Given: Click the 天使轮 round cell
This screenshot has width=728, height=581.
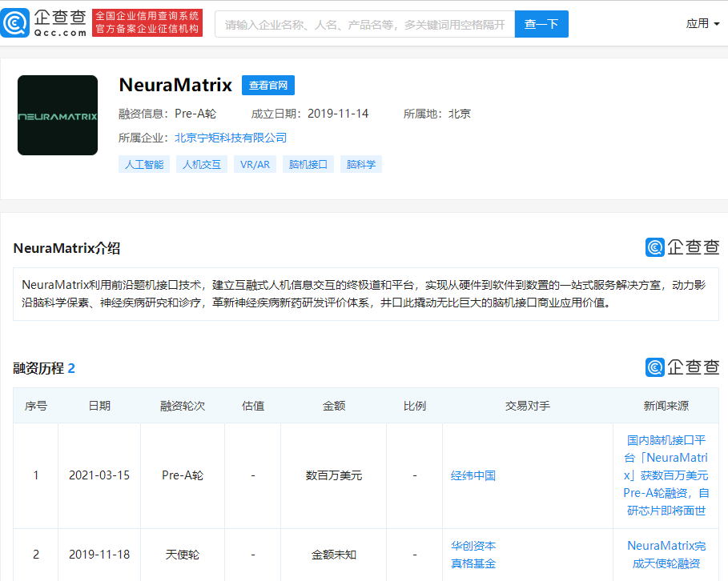Looking at the screenshot, I should [x=183, y=555].
